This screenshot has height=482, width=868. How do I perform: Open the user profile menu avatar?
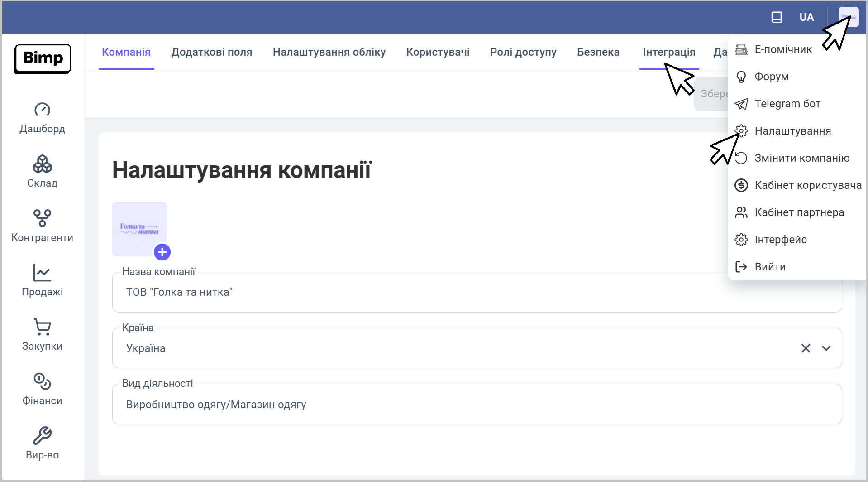[848, 17]
